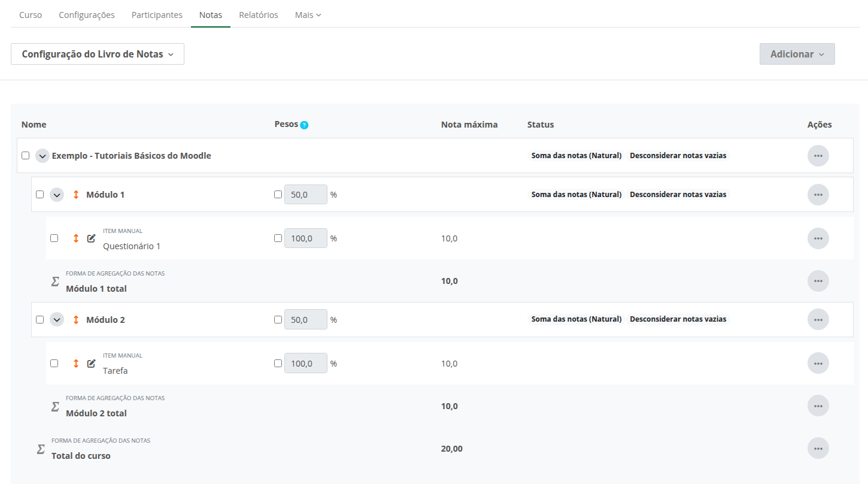The width and height of the screenshot is (868, 490).
Task: Click the move icon for Questionário 1
Action: pos(76,238)
